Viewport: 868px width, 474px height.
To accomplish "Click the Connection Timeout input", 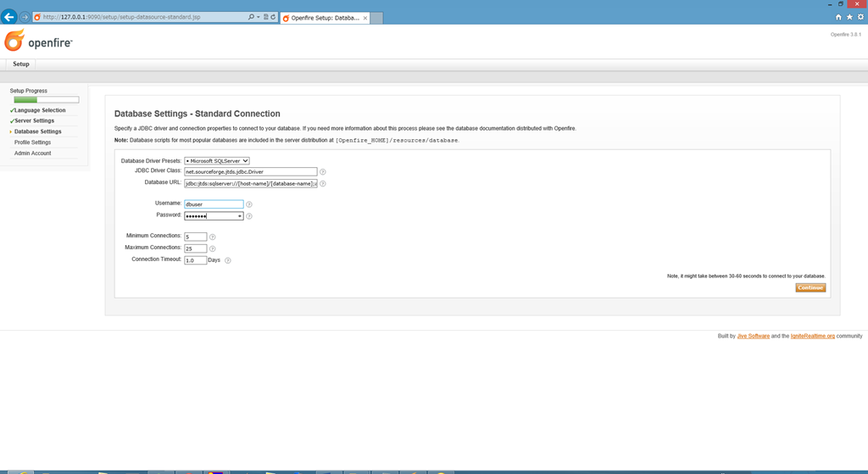I will pyautogui.click(x=196, y=260).
